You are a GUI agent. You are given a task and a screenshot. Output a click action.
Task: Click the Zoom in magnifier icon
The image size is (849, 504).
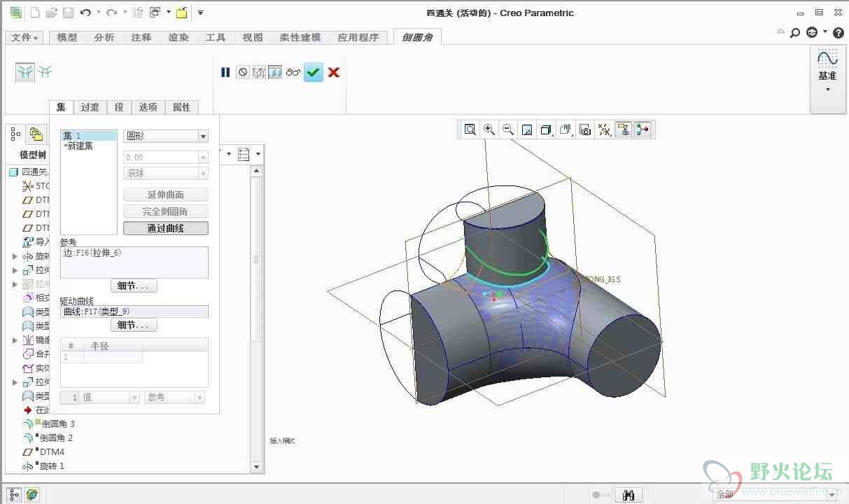coord(489,129)
